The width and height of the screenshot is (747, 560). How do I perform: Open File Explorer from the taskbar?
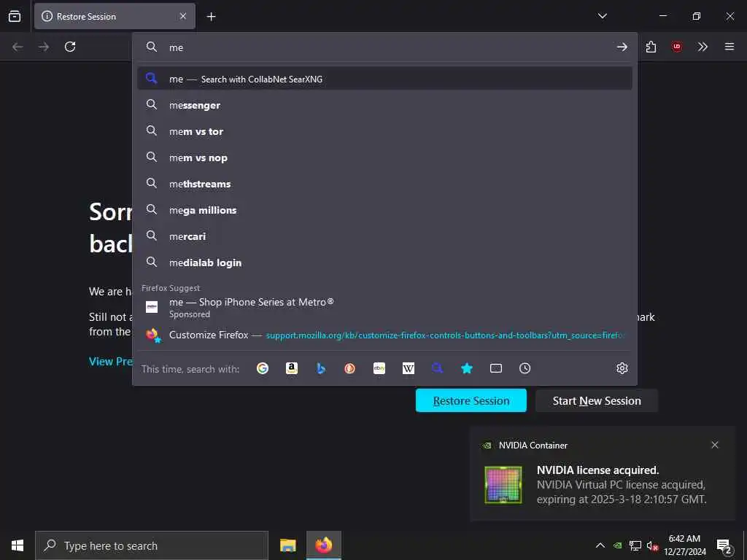[x=287, y=545]
